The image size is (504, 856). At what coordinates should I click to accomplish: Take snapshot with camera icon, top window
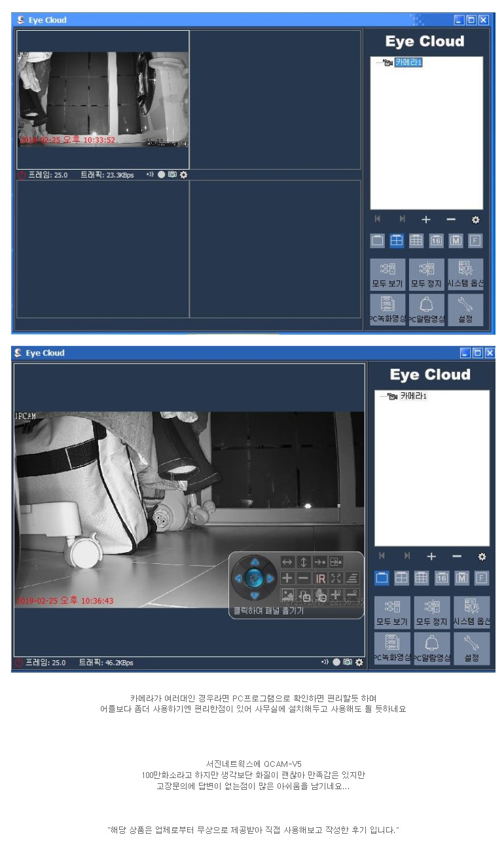(172, 175)
